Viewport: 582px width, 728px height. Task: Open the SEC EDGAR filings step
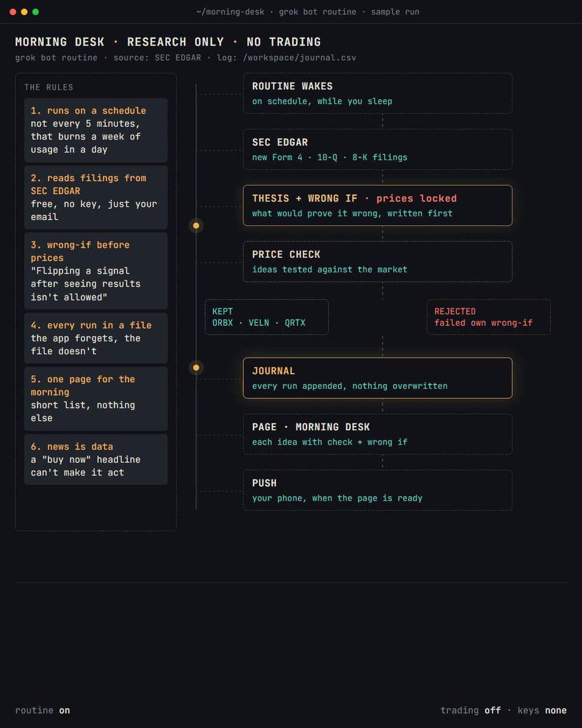[378, 149]
